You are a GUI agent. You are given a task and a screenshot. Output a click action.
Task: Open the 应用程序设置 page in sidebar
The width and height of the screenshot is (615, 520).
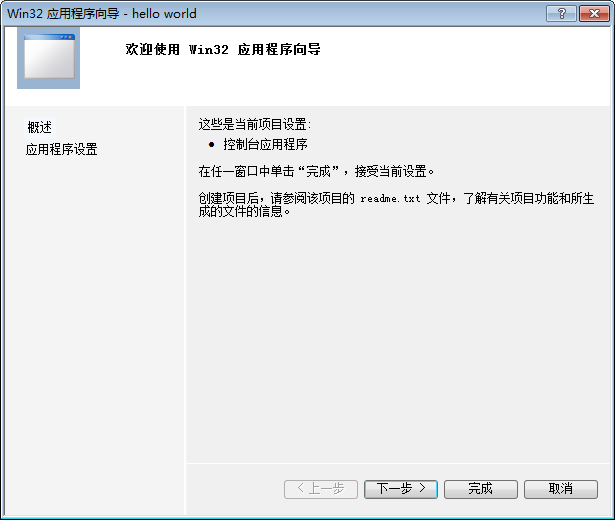point(61,149)
